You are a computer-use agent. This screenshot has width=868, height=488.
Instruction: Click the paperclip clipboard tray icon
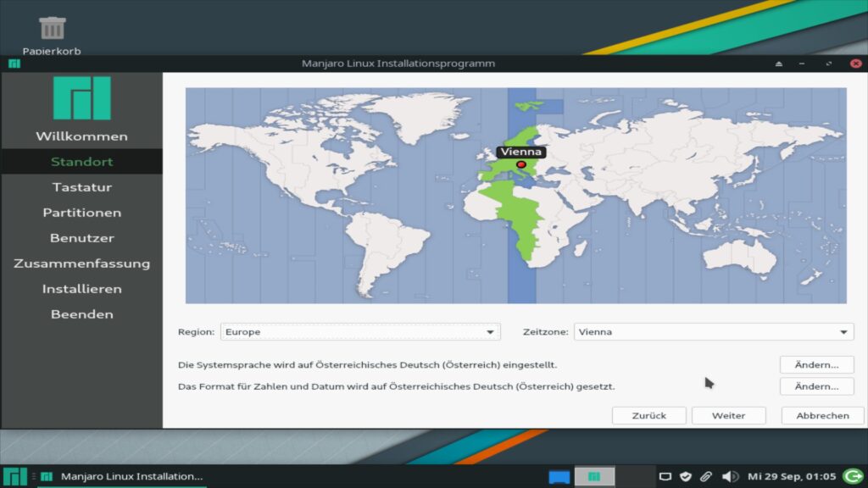(x=706, y=476)
